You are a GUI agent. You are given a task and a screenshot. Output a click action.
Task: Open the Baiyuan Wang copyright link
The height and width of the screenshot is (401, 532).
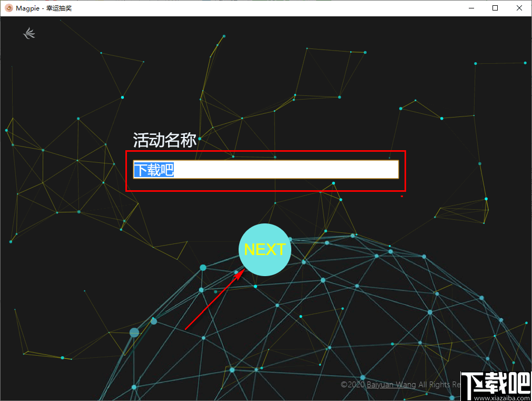[x=391, y=385]
